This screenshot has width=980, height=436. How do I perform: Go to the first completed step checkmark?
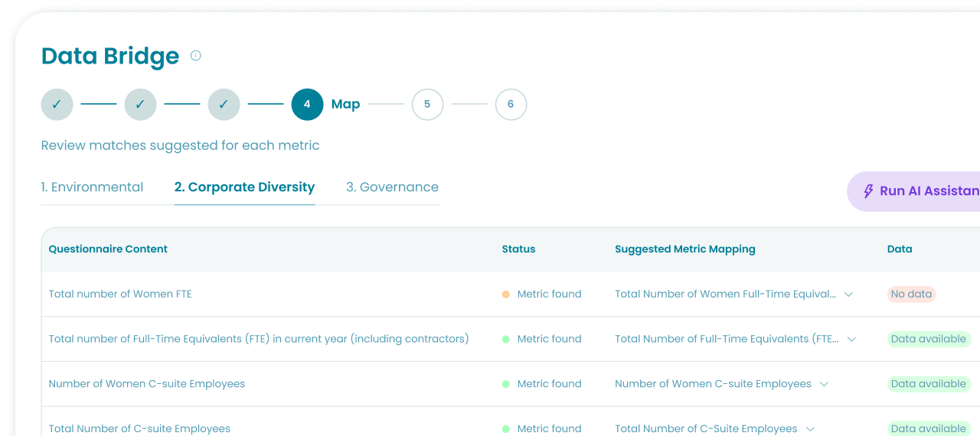click(57, 105)
